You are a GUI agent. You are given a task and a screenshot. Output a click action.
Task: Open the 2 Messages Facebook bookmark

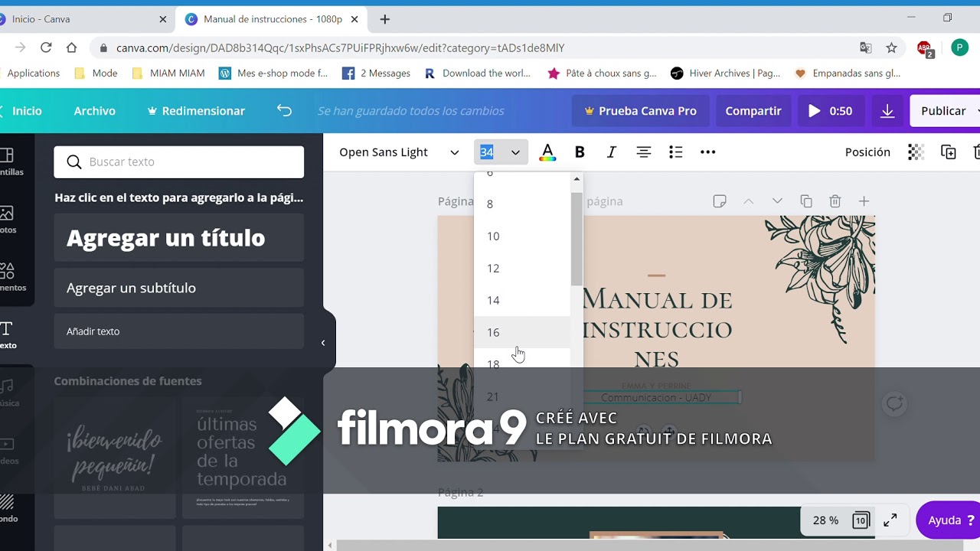tap(376, 73)
